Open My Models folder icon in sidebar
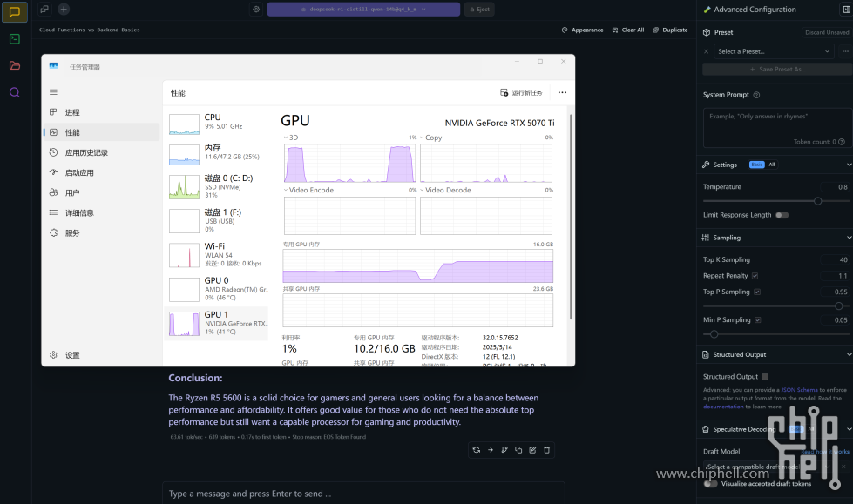Image resolution: width=853 pixels, height=504 pixels. point(15,65)
